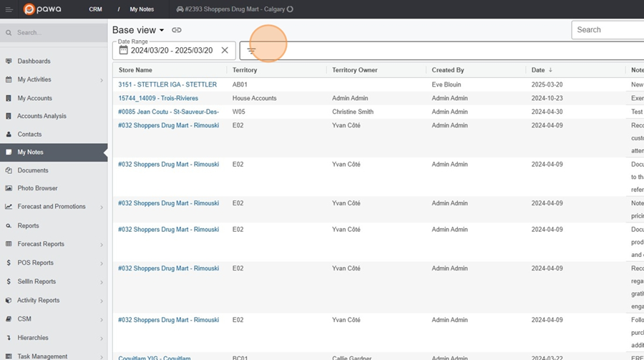Image resolution: width=644 pixels, height=360 pixels.
Task: Click the Activity Reports icon
Action: pyautogui.click(x=9, y=301)
